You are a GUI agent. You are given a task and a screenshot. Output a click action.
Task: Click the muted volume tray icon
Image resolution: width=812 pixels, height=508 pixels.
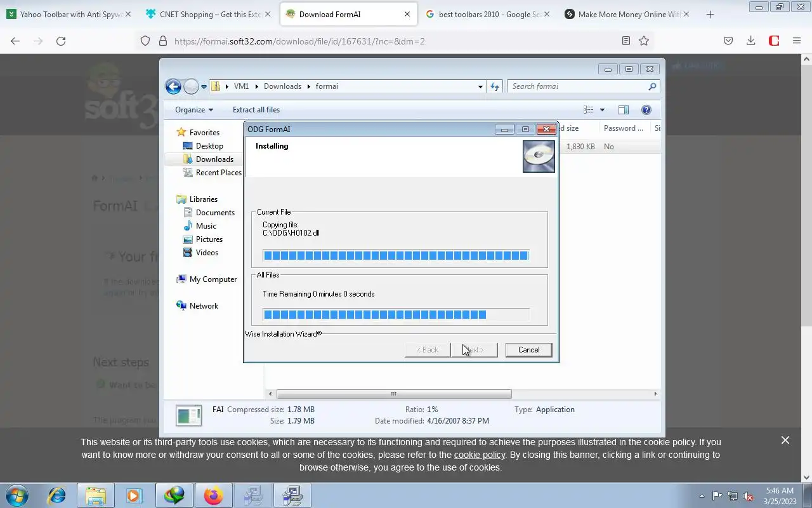[x=748, y=496]
